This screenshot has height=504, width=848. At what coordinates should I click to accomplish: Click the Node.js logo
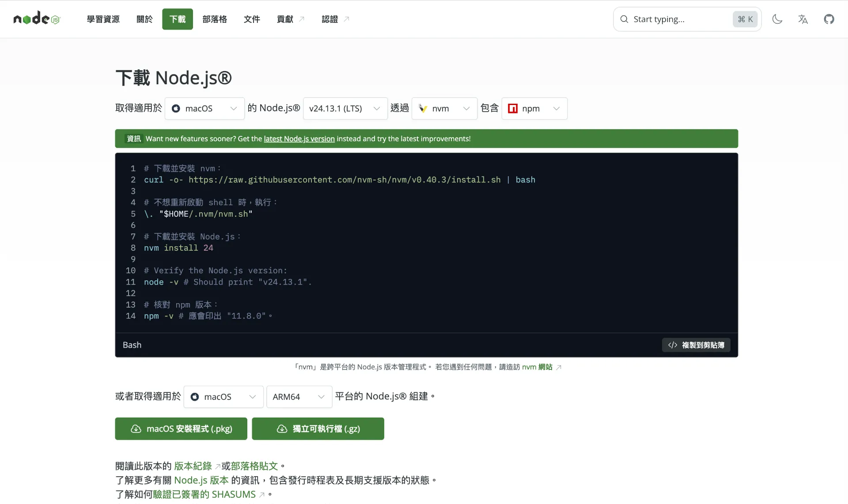(37, 19)
